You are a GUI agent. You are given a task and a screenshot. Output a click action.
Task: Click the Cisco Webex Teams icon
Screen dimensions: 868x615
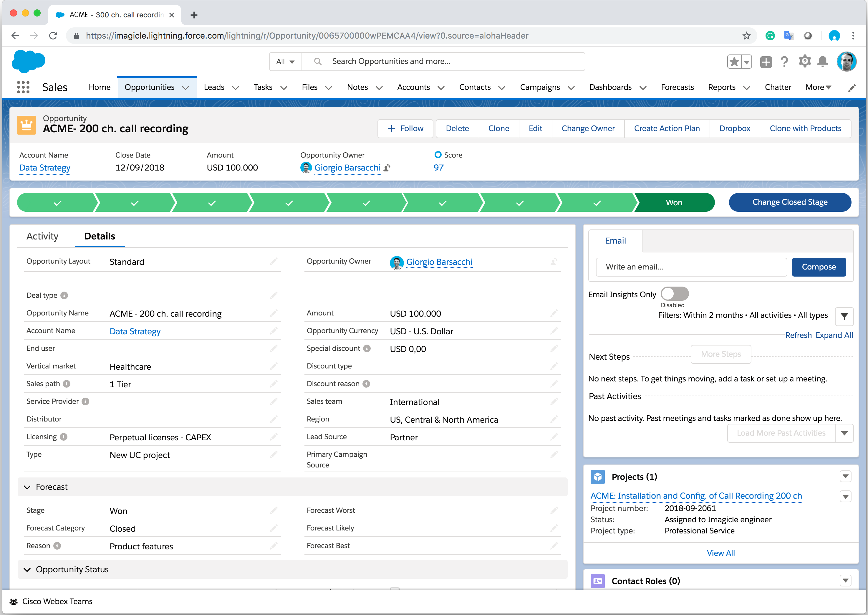pyautogui.click(x=14, y=601)
